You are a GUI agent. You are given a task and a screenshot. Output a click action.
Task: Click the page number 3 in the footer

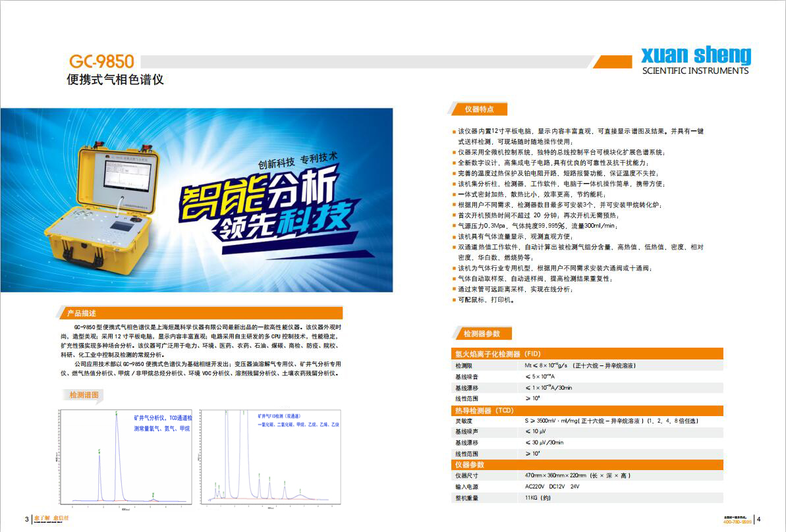click(x=26, y=519)
